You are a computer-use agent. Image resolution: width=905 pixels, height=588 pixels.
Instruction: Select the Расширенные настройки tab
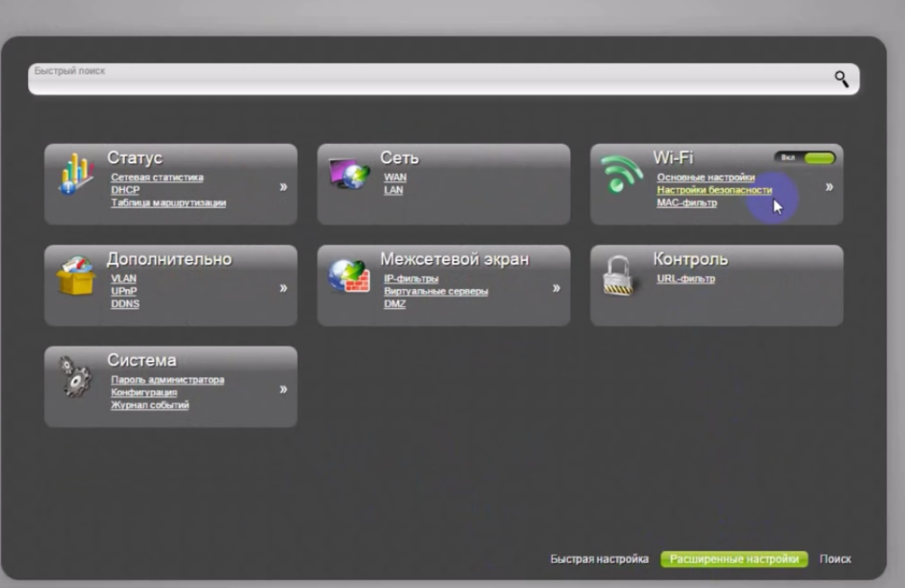[733, 559]
